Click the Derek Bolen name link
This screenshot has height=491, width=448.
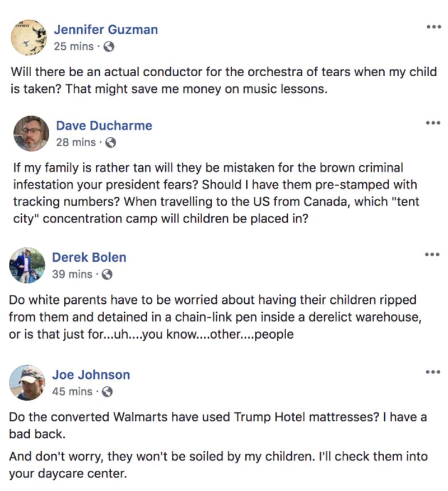tap(89, 257)
